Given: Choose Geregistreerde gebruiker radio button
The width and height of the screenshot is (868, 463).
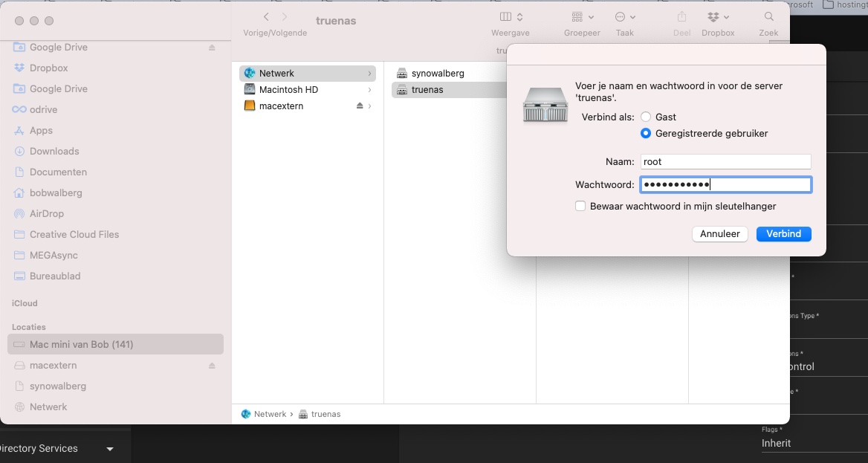Looking at the screenshot, I should point(646,134).
